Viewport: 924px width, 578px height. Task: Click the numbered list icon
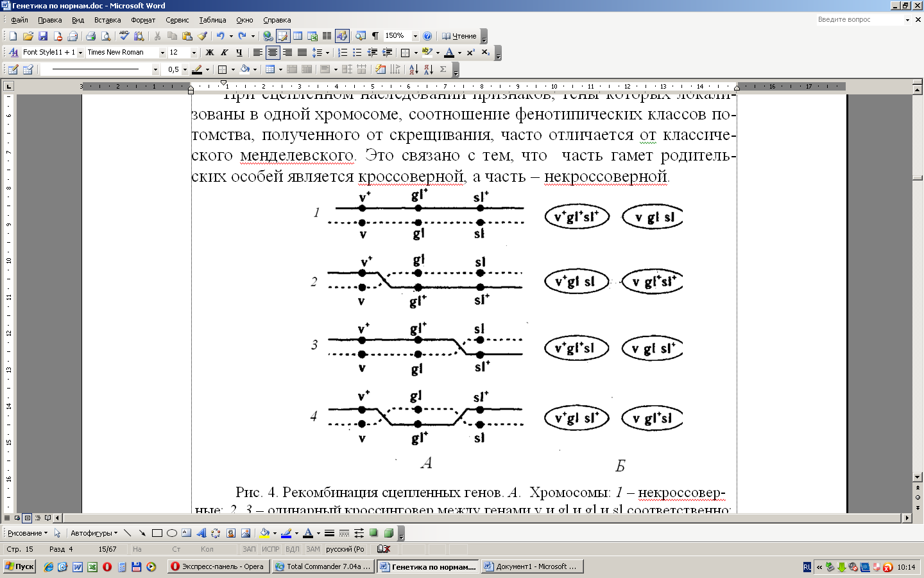pyautogui.click(x=343, y=53)
